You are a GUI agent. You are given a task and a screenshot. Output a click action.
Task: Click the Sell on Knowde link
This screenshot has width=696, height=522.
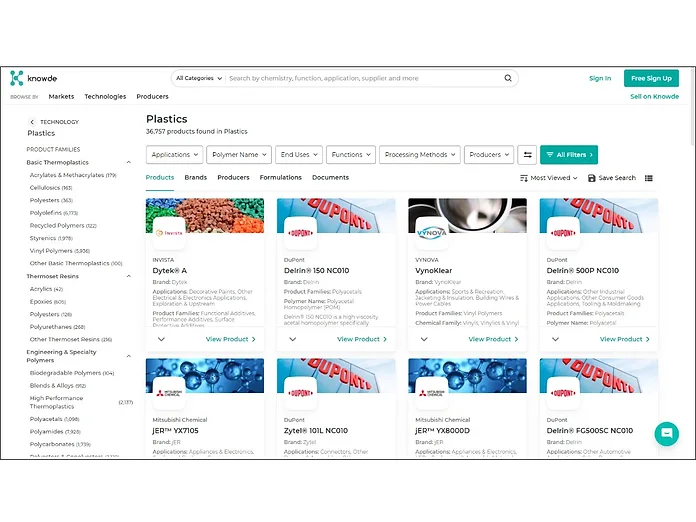coord(654,96)
